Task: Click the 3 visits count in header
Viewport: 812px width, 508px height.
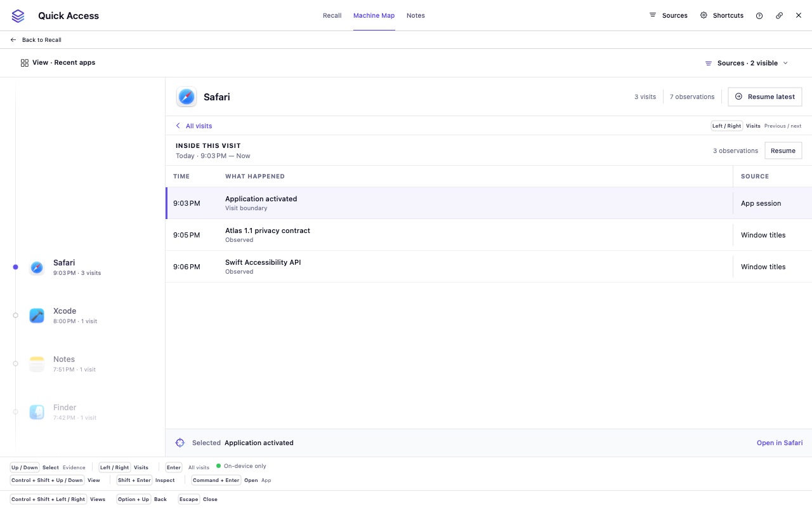Action: [645, 97]
